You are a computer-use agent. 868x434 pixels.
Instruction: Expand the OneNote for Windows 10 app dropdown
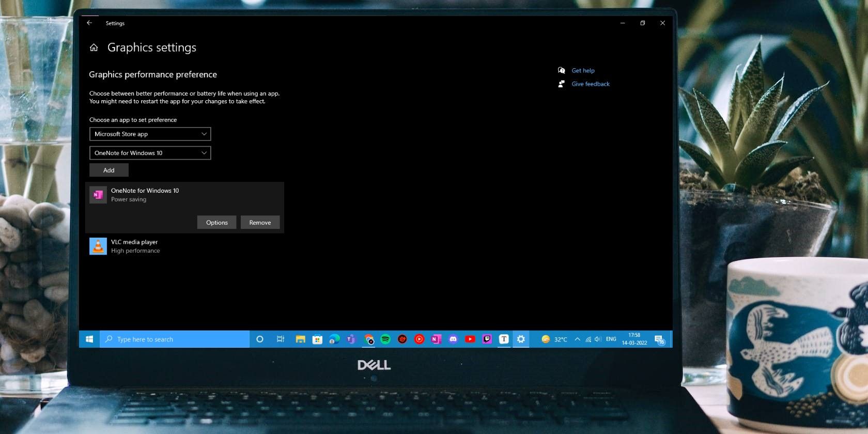coord(150,153)
